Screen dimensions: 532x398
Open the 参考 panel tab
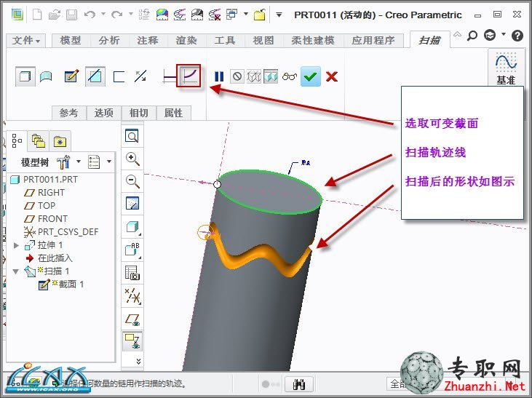coord(69,113)
